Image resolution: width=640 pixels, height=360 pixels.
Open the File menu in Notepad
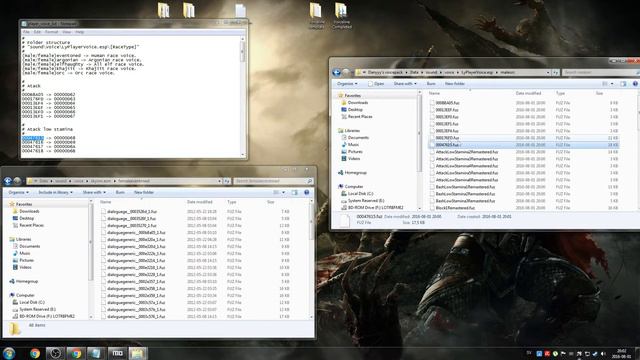point(26,32)
